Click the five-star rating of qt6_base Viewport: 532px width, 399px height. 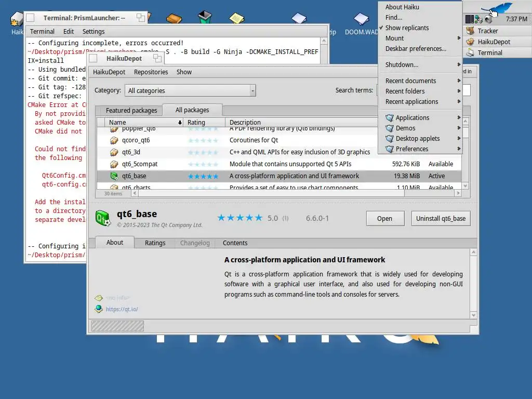(x=203, y=176)
